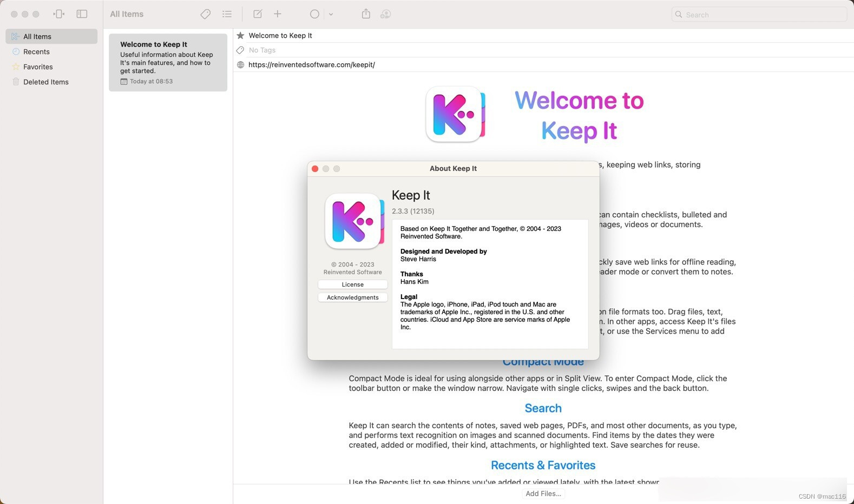
Task: Open the label dropdown chevron
Action: pyautogui.click(x=331, y=15)
